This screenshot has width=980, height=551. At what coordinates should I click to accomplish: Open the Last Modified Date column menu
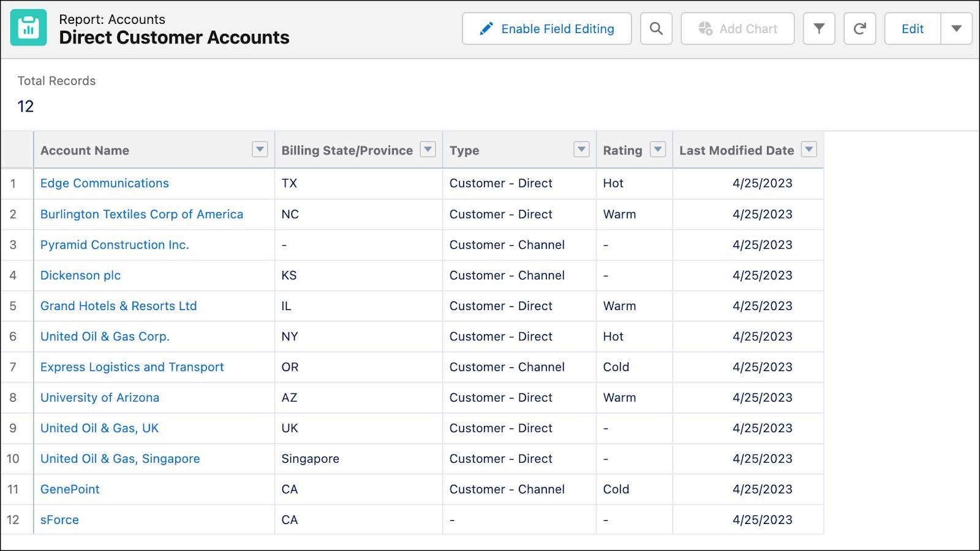click(809, 150)
